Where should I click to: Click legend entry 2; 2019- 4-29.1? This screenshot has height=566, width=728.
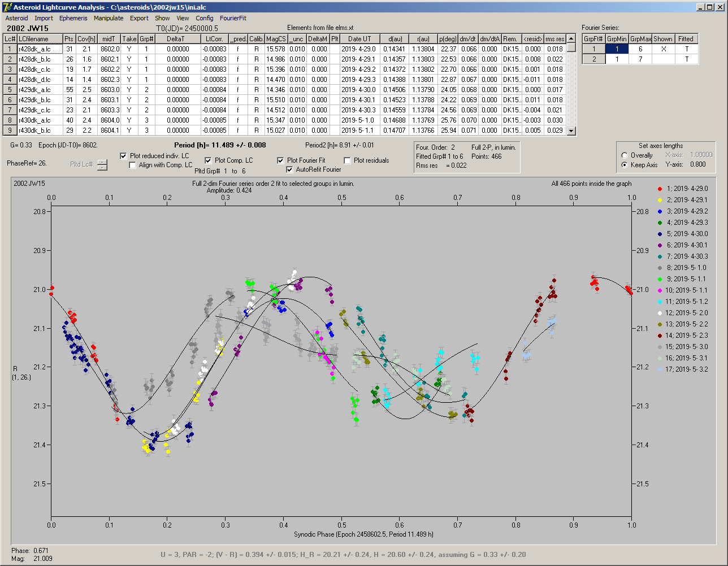(682, 200)
